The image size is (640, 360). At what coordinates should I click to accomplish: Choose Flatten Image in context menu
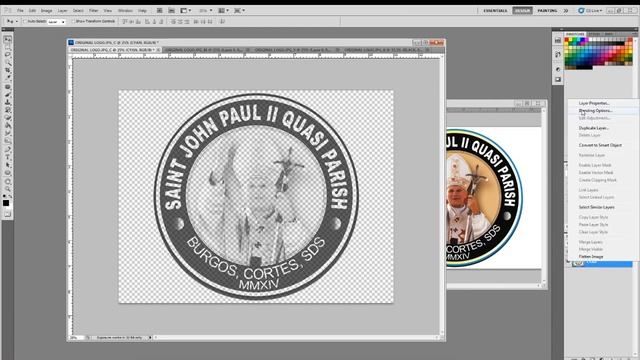(x=591, y=256)
